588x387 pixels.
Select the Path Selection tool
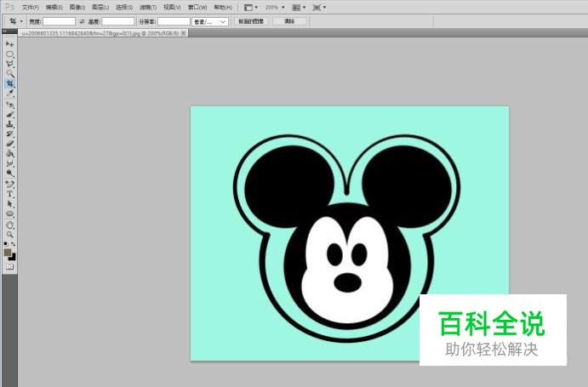coord(9,204)
